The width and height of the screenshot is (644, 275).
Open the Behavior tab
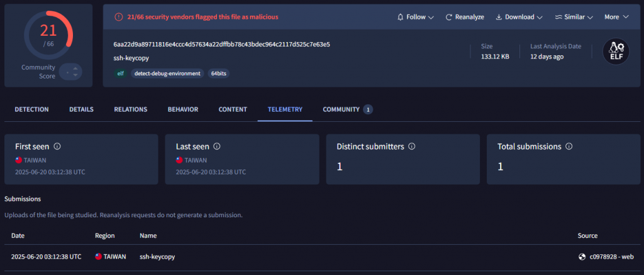(x=182, y=109)
